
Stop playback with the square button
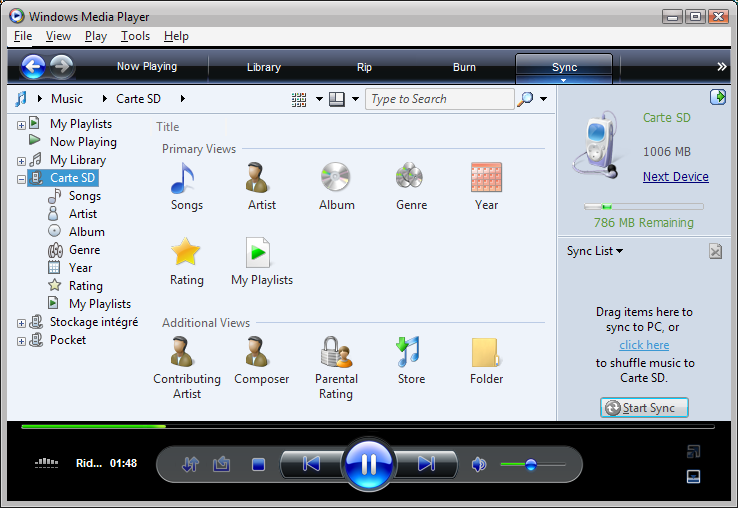(x=258, y=465)
